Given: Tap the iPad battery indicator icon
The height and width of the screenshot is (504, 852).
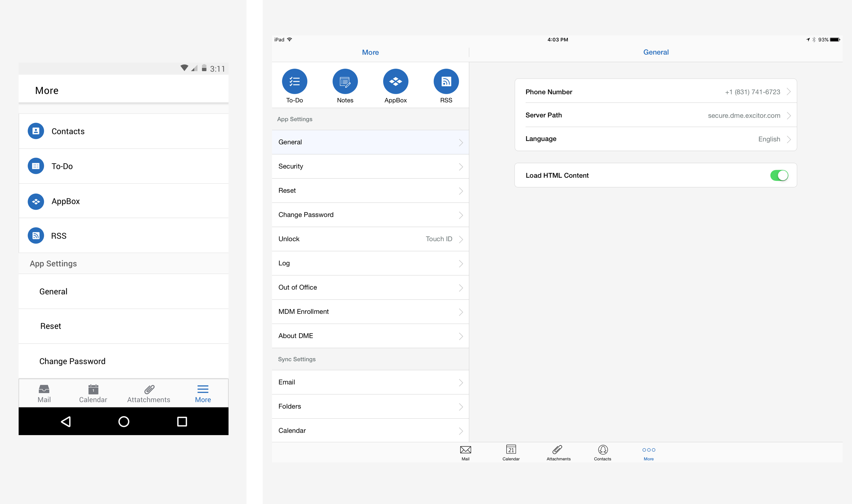Looking at the screenshot, I should (x=835, y=40).
